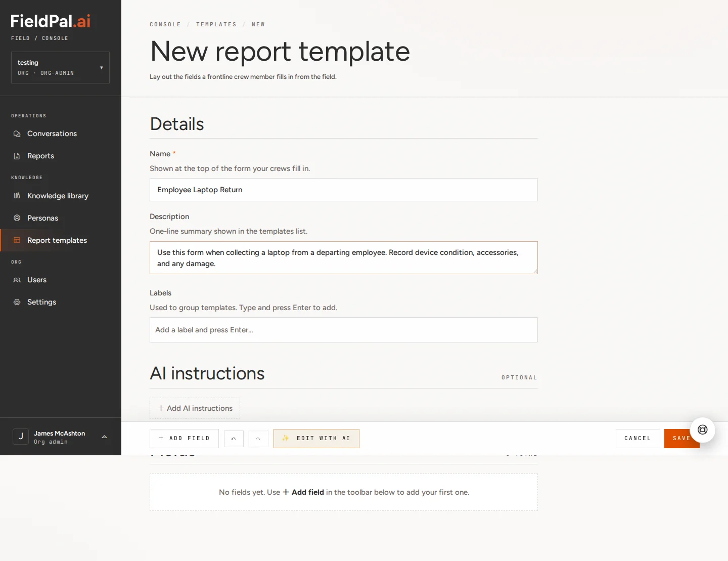Click the 'Lay out the fields' subtitle text
The width and height of the screenshot is (728, 561).
pyautogui.click(x=243, y=77)
